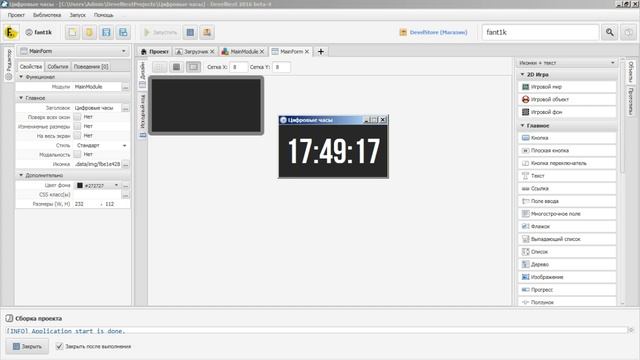Choose the 'Поле ввода' component

(x=567, y=201)
